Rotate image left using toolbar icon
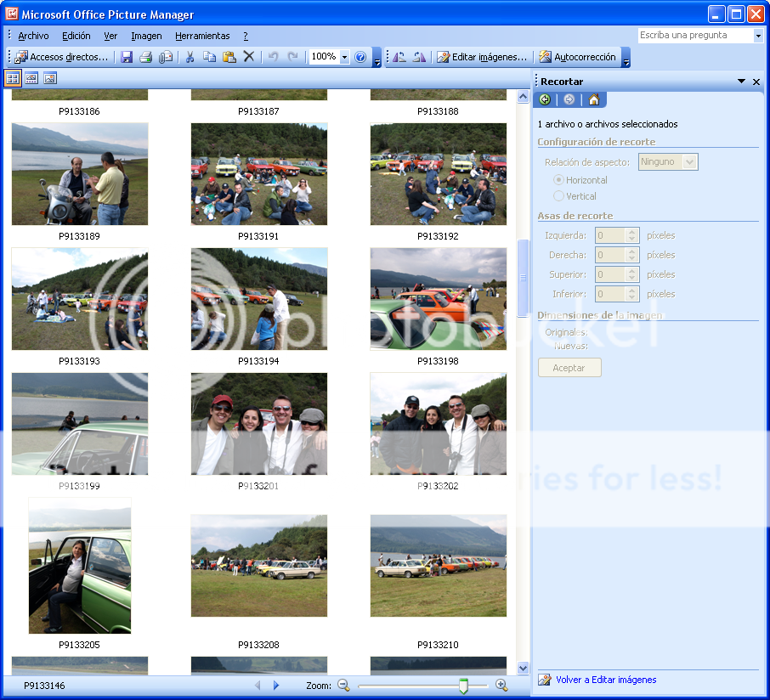This screenshot has width=770, height=700. click(399, 57)
